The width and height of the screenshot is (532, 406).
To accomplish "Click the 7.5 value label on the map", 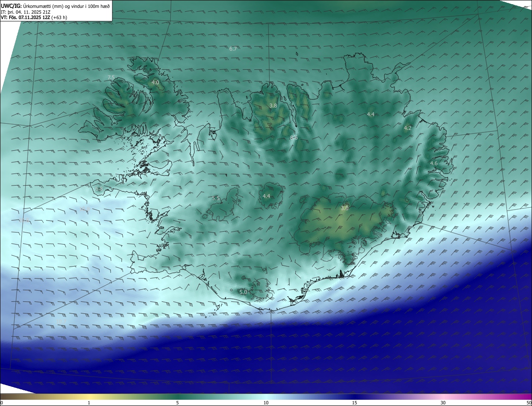I will (x=111, y=77).
